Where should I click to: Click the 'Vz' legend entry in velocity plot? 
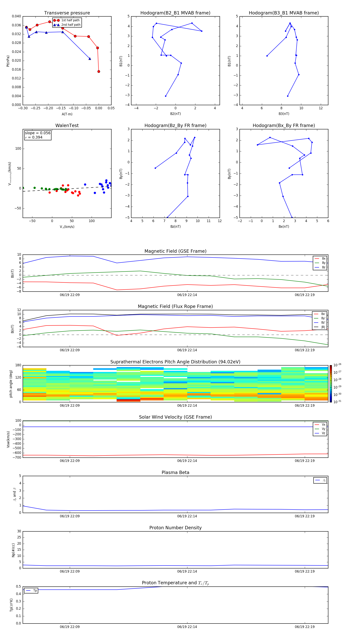(320, 433)
